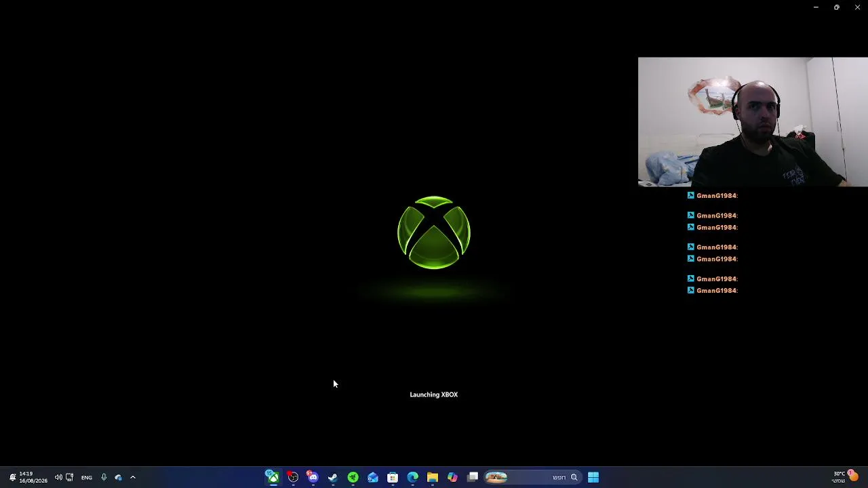Open the Outlook mail app icon
This screenshot has height=488, width=868.
point(373,477)
